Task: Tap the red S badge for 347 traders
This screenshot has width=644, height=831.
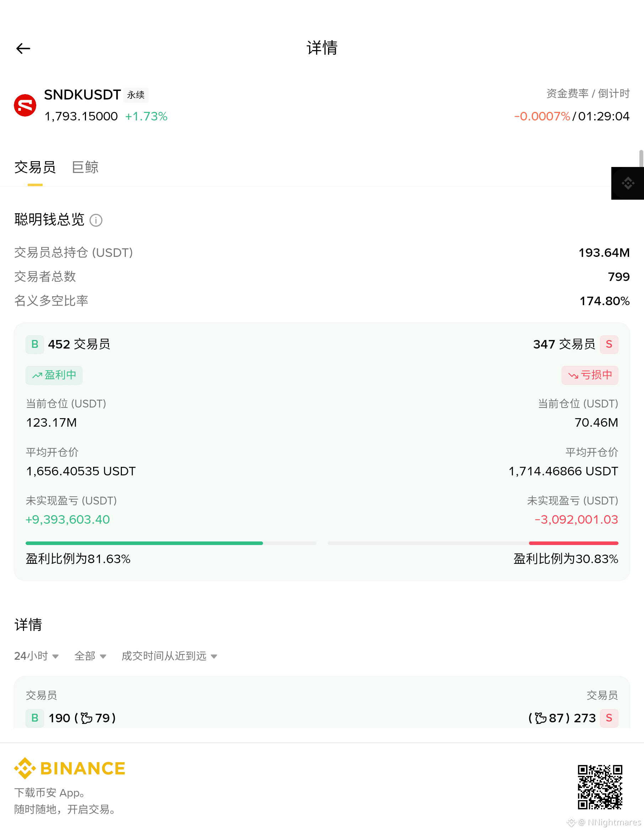Action: point(609,344)
